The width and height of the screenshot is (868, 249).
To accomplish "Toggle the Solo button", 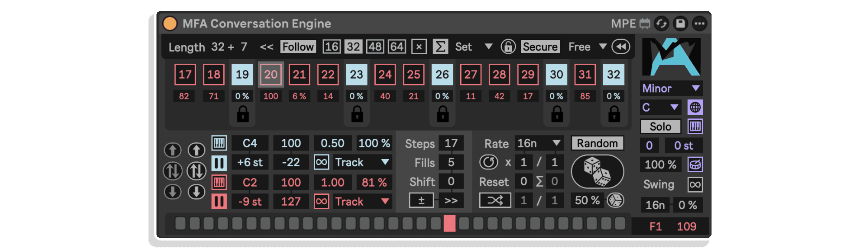I will coord(660,127).
